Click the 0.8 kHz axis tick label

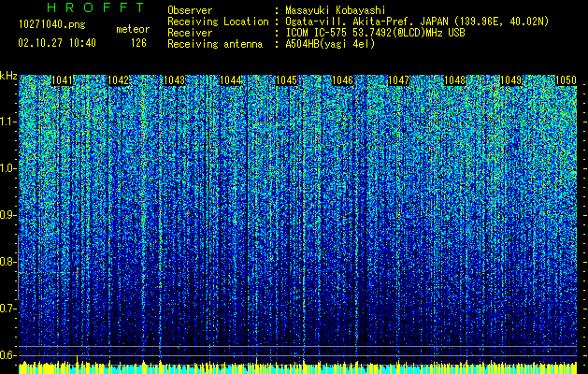(7, 262)
